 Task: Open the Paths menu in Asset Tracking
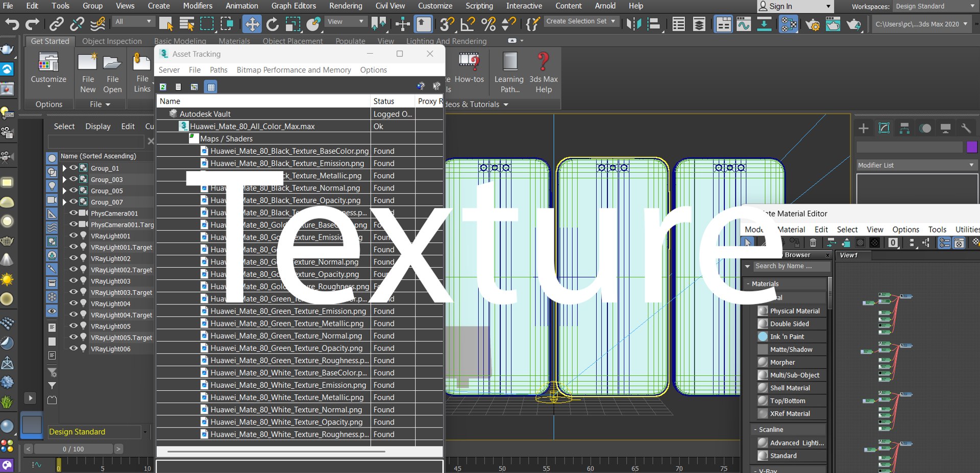tap(218, 70)
